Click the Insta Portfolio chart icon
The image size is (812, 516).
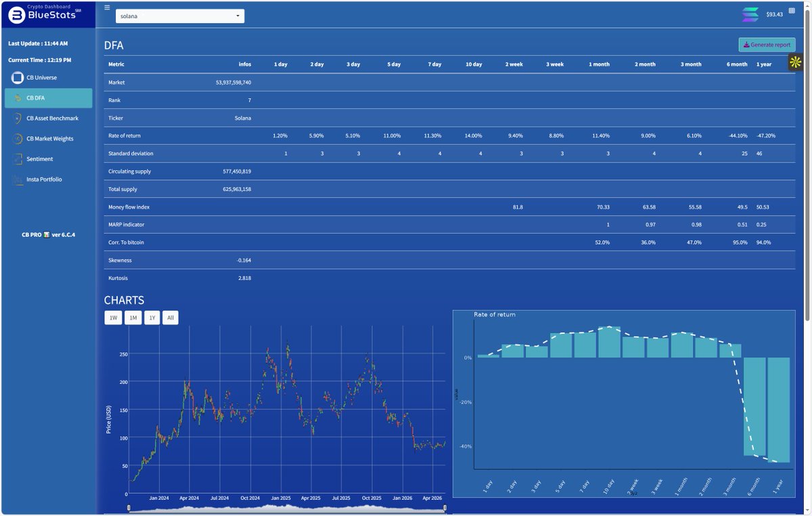tap(17, 179)
